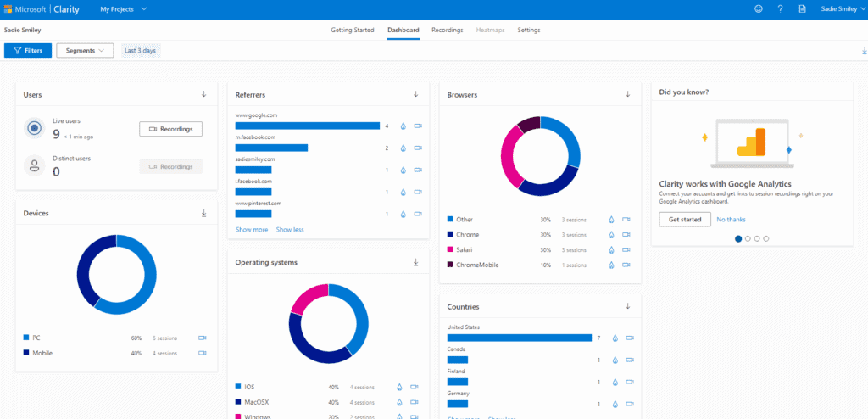Click the Mobile dark blue swatch
Screen dimensions: 868x419
coord(26,353)
